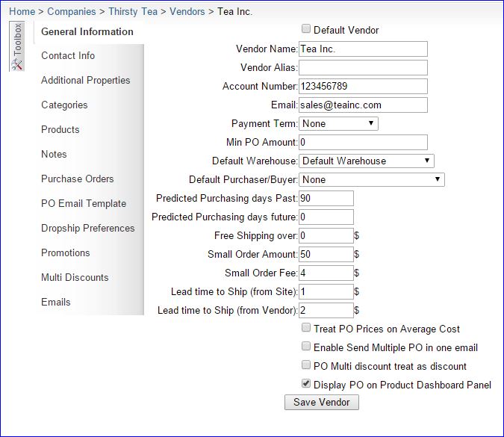Open the Products tab
The height and width of the screenshot is (437, 504).
tap(60, 129)
